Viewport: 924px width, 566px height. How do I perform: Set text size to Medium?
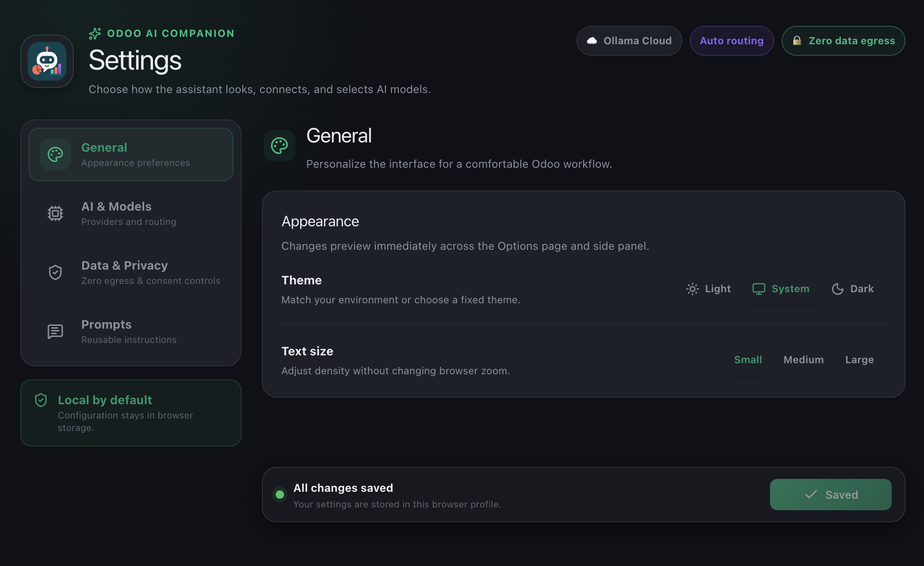tap(804, 360)
